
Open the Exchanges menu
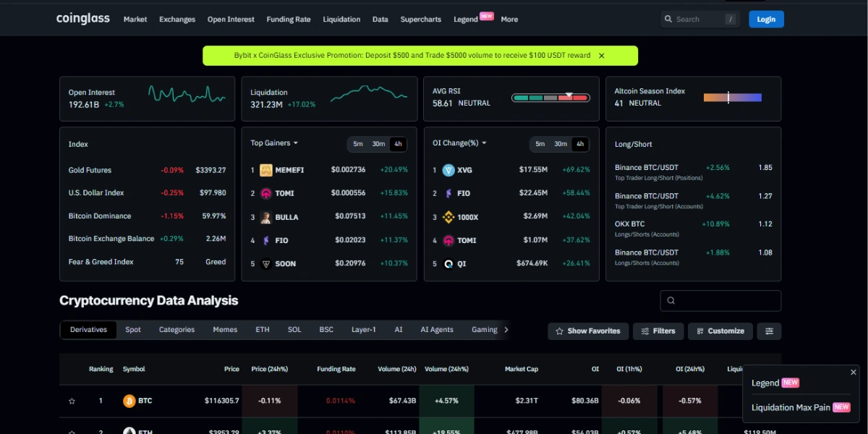coord(177,20)
